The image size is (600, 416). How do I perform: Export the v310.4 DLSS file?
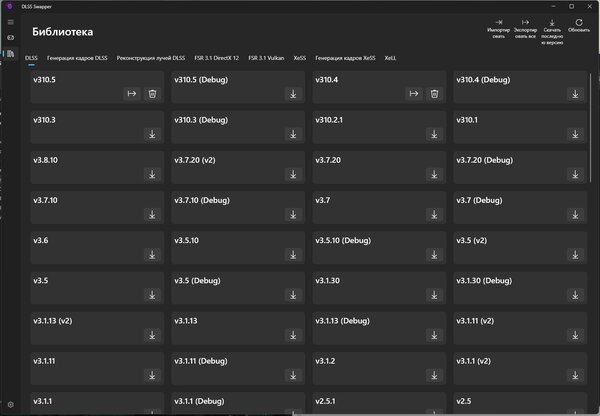coord(414,94)
